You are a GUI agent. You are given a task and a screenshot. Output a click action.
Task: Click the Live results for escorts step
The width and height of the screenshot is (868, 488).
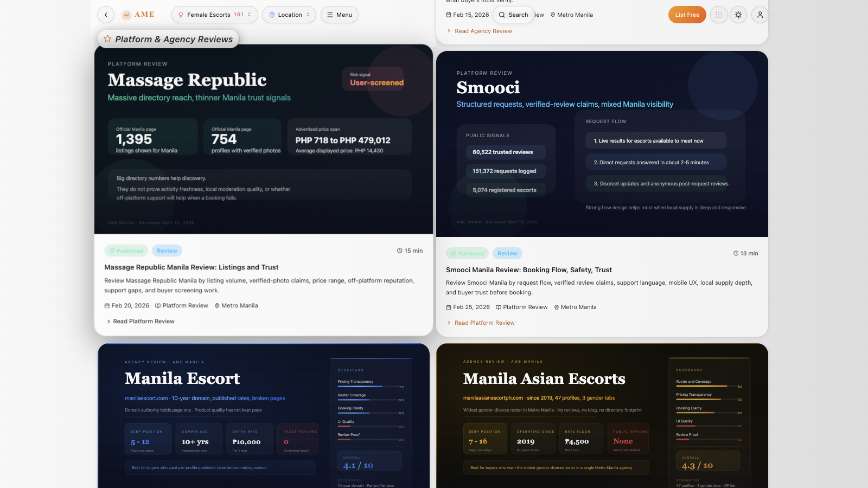click(x=656, y=140)
